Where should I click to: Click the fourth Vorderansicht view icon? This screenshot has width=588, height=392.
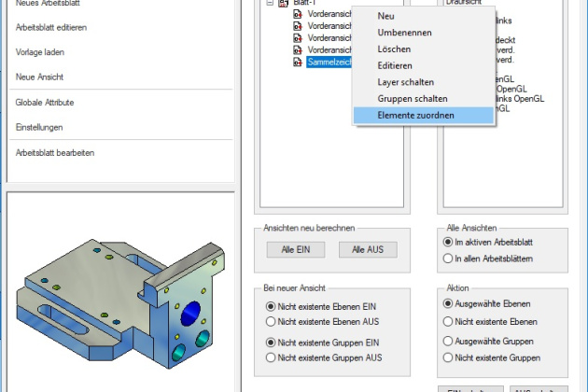(x=297, y=49)
